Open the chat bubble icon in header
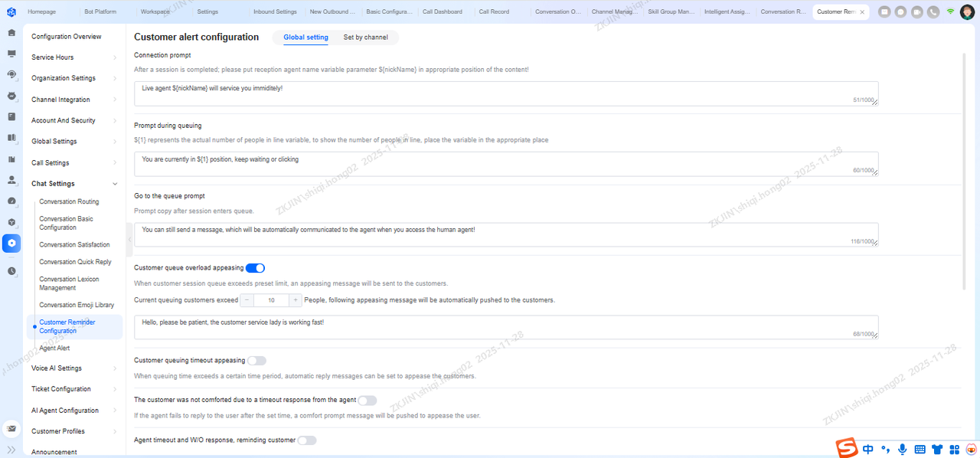The image size is (980, 458). [900, 12]
